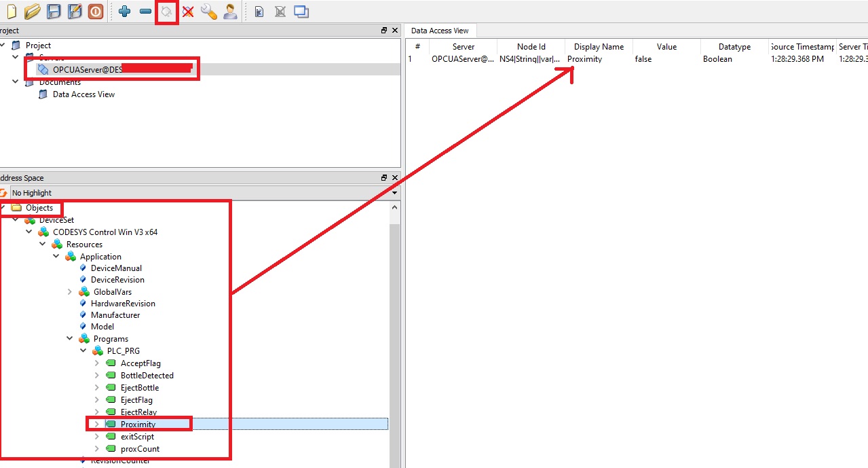Click the connect server plug icon
868x468 pixels.
tap(166, 12)
